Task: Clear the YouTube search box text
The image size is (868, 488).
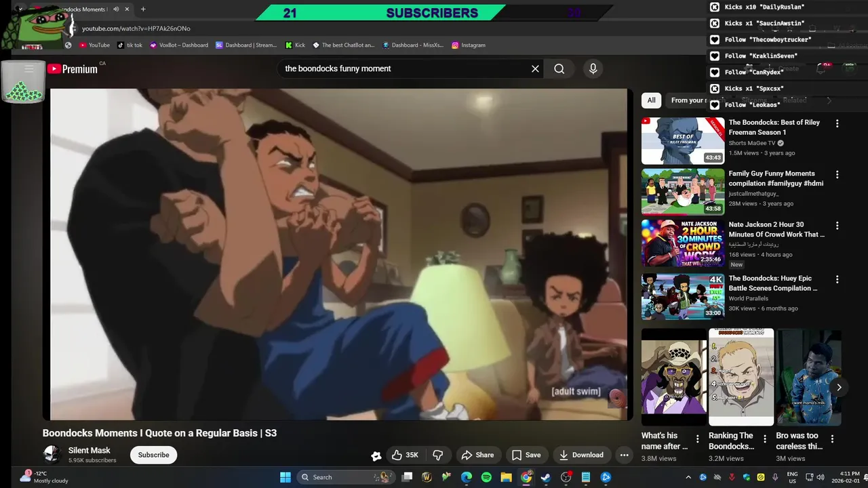Action: click(x=535, y=68)
